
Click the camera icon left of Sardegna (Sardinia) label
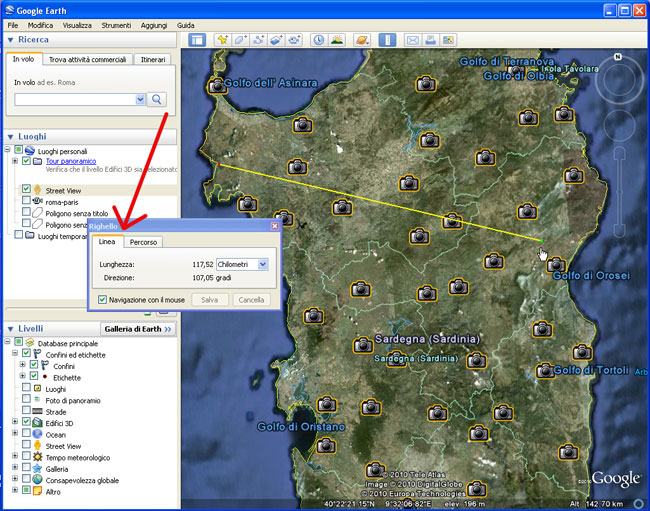click(363, 345)
